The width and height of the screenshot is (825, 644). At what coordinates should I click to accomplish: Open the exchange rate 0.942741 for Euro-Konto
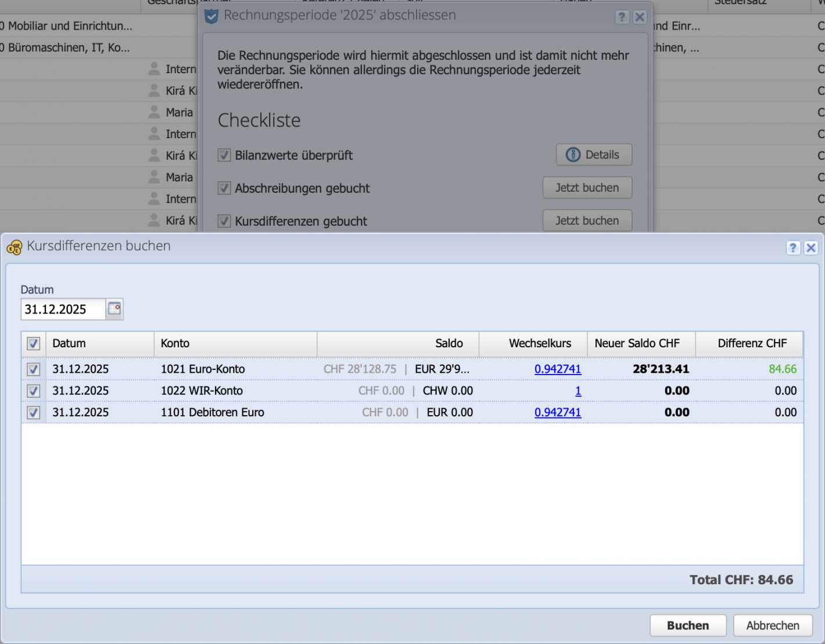click(x=558, y=369)
